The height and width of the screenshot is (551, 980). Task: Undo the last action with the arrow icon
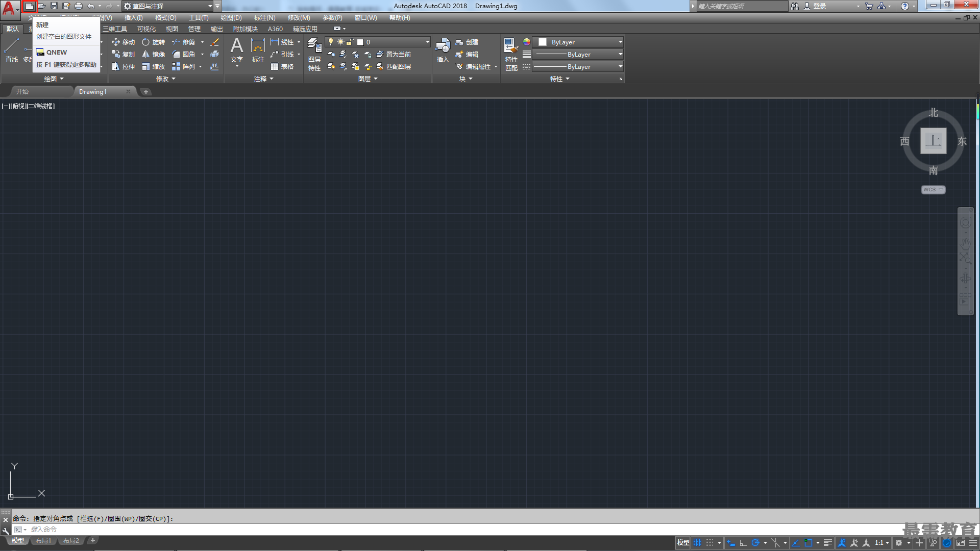(91, 6)
